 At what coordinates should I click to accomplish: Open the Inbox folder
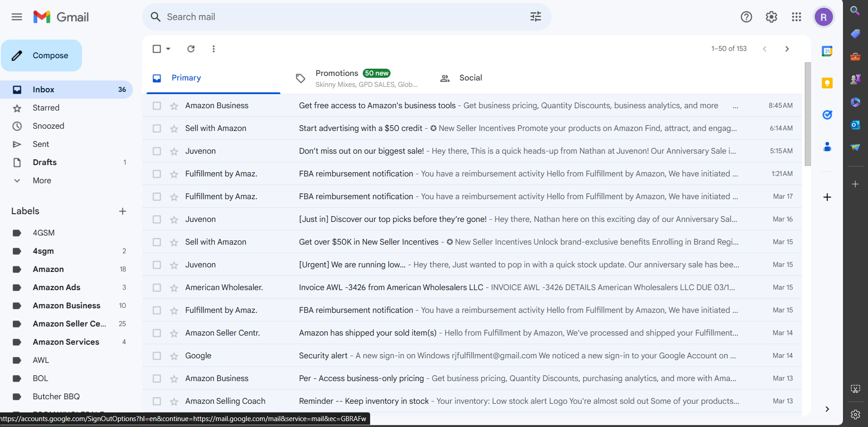click(66, 90)
